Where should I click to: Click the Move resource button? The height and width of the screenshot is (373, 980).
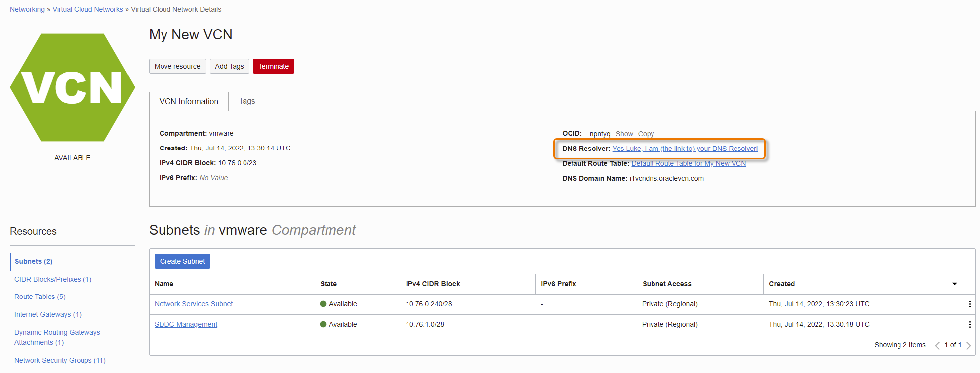pos(177,66)
